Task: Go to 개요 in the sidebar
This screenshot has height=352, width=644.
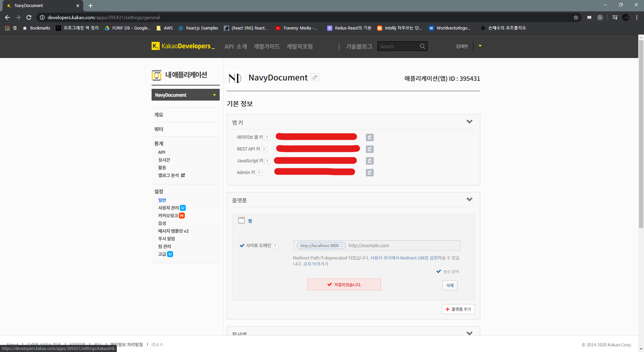Action: click(x=159, y=115)
